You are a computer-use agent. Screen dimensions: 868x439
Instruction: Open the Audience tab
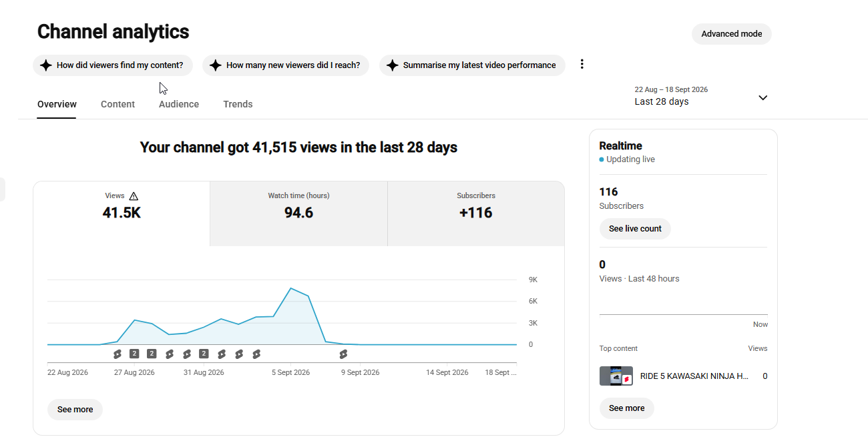pos(179,104)
